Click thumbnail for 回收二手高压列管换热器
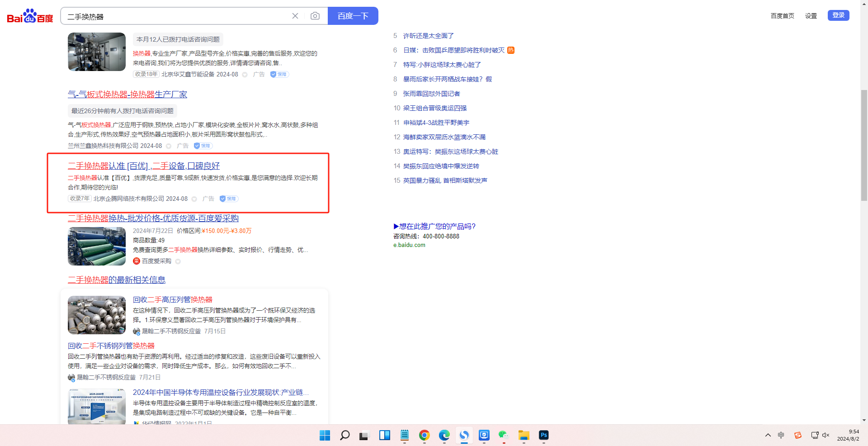Image resolution: width=868 pixels, height=446 pixels. tap(97, 315)
